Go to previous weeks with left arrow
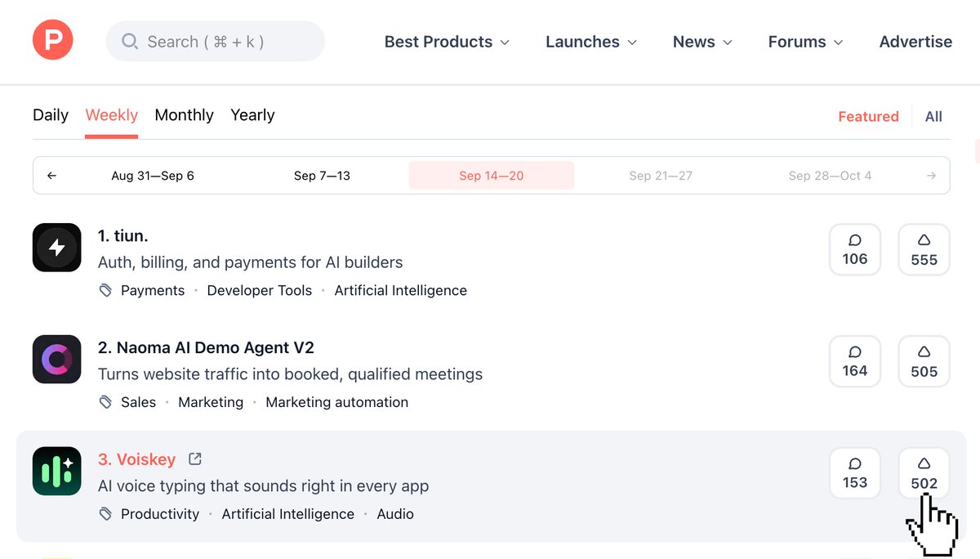The image size is (980, 559). tap(52, 176)
